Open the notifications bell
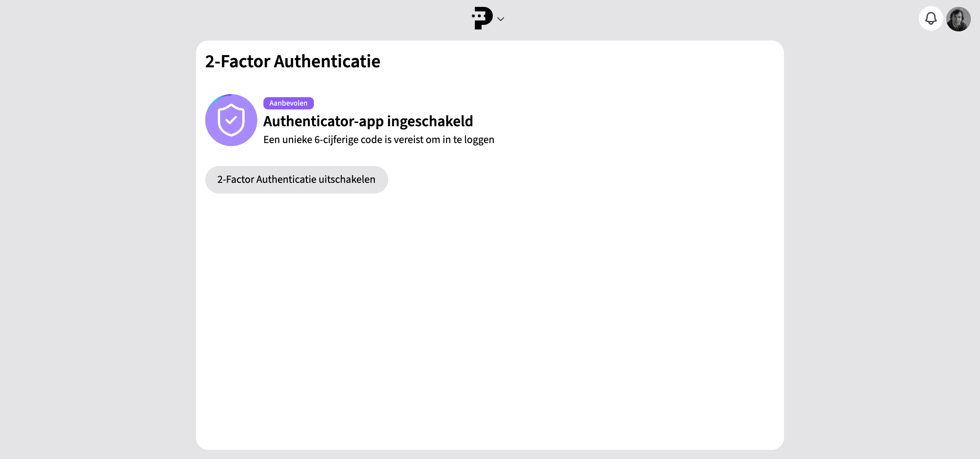 (x=931, y=18)
